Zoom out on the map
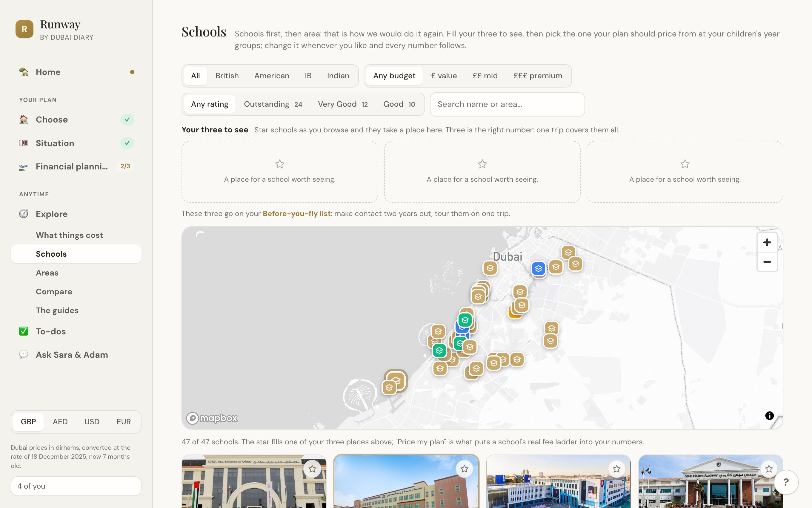The height and width of the screenshot is (508, 812). point(767,262)
